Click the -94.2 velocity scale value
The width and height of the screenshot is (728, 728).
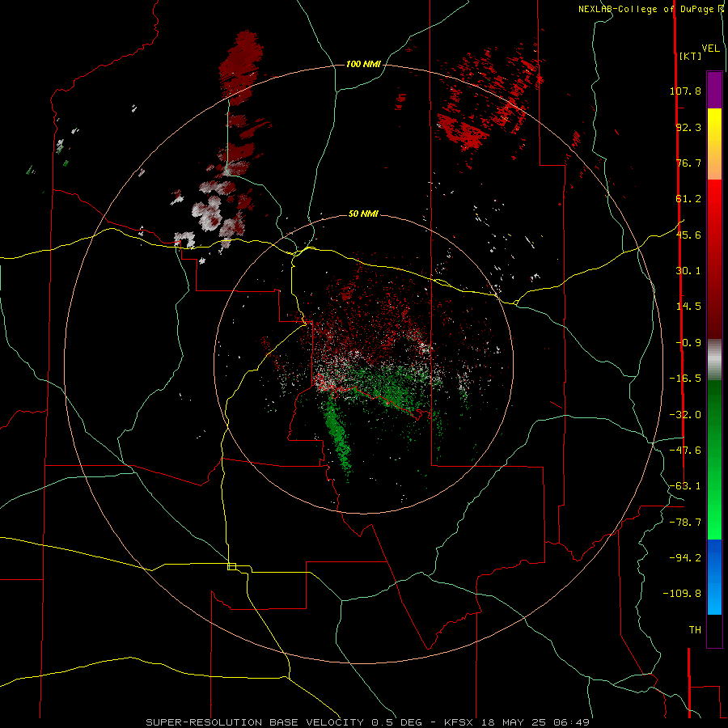[685, 557]
